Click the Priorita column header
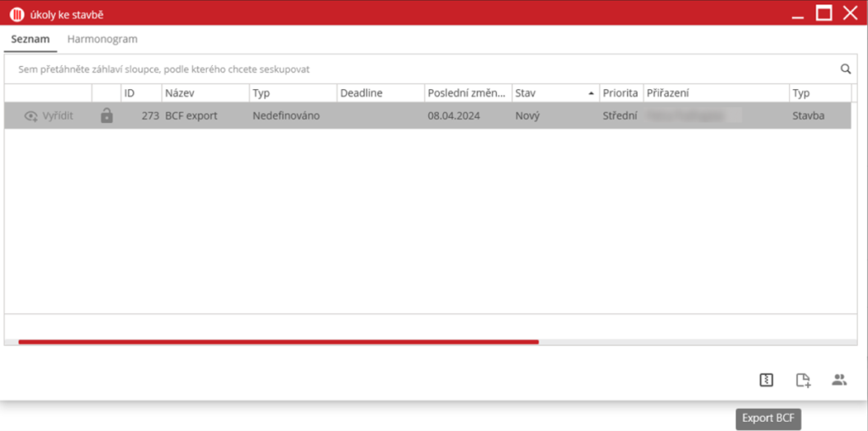 coord(620,92)
